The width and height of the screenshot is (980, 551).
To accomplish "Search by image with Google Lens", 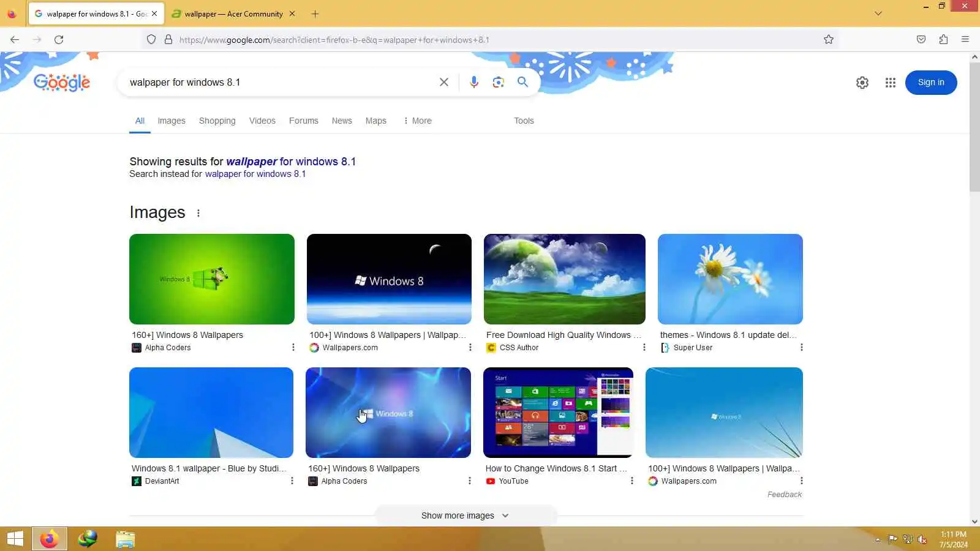I will (498, 82).
